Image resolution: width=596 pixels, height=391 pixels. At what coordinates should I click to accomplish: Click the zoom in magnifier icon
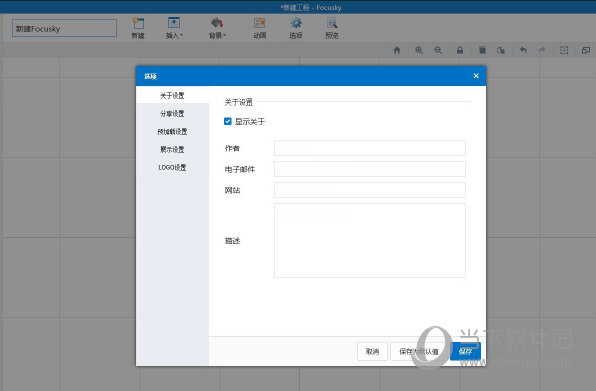[419, 50]
